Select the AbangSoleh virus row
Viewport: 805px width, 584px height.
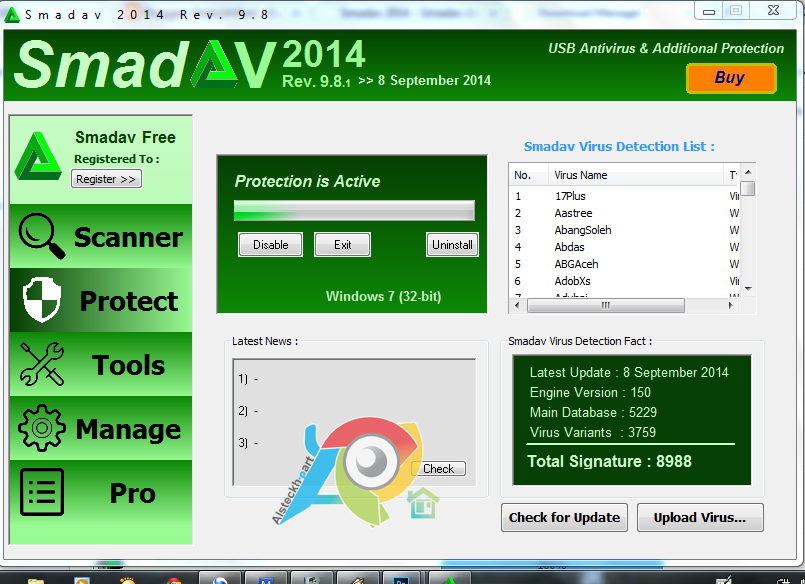coord(625,230)
